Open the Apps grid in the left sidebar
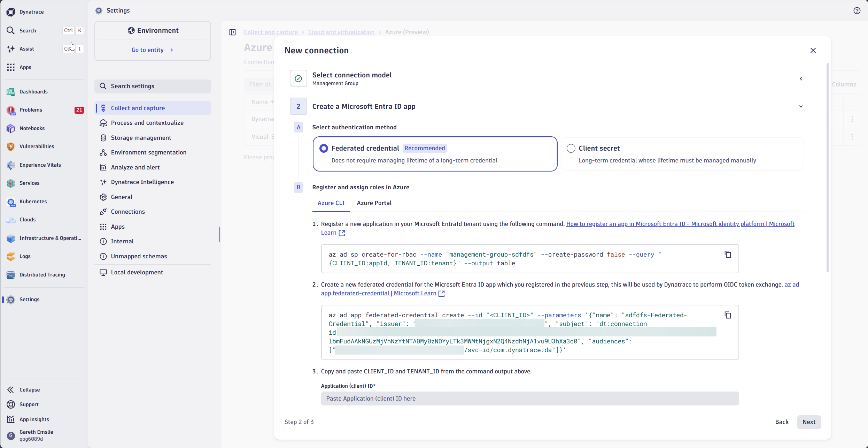This screenshot has width=868, height=448. coord(11,67)
